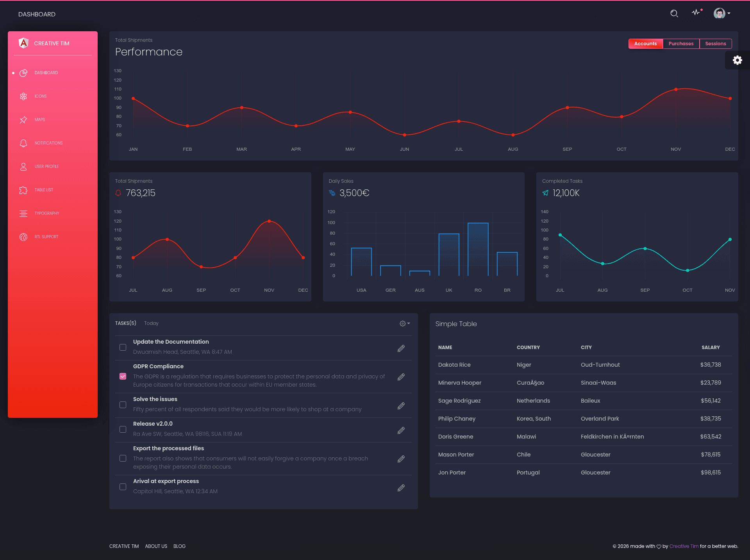This screenshot has width=750, height=560.
Task: Open the user avatar profile menu
Action: (x=722, y=14)
